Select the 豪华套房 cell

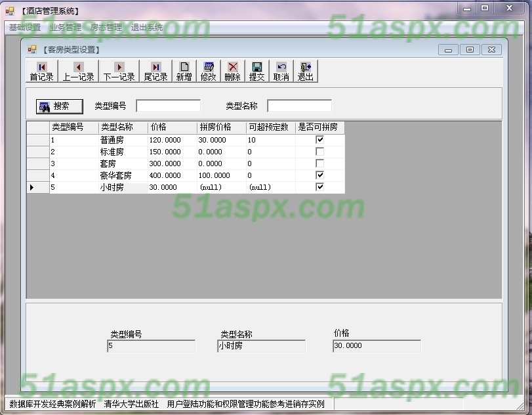click(x=123, y=175)
